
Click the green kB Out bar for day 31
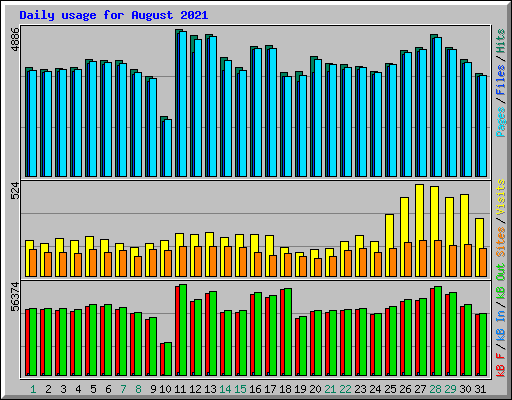tap(483, 345)
